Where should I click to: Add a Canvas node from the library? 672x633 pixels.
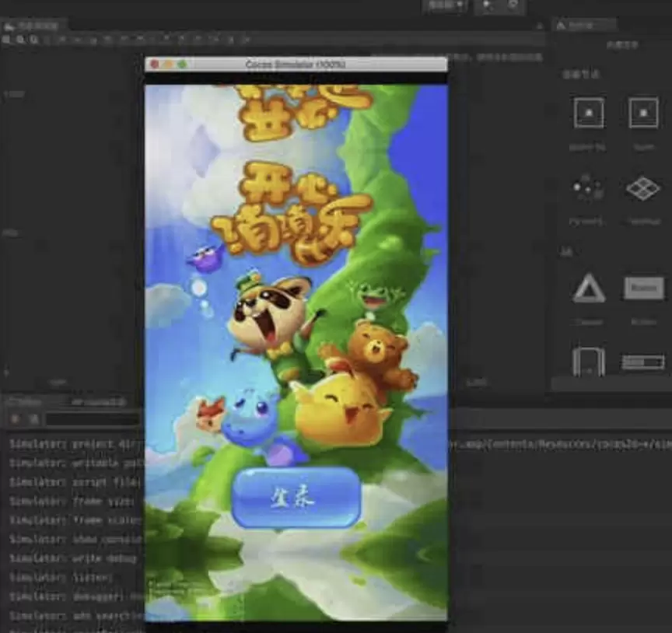click(x=589, y=288)
